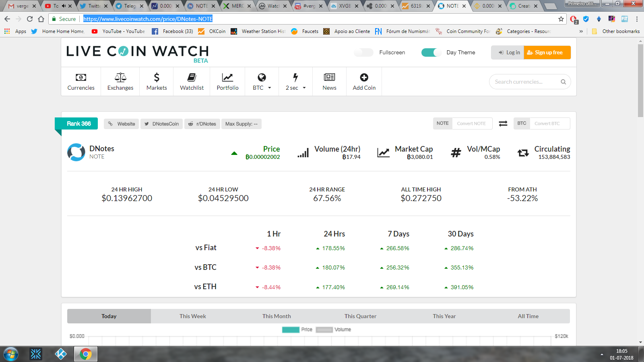Screen dimensions: 644x362
Task: Click the Add Coin plus icon
Action: (364, 77)
